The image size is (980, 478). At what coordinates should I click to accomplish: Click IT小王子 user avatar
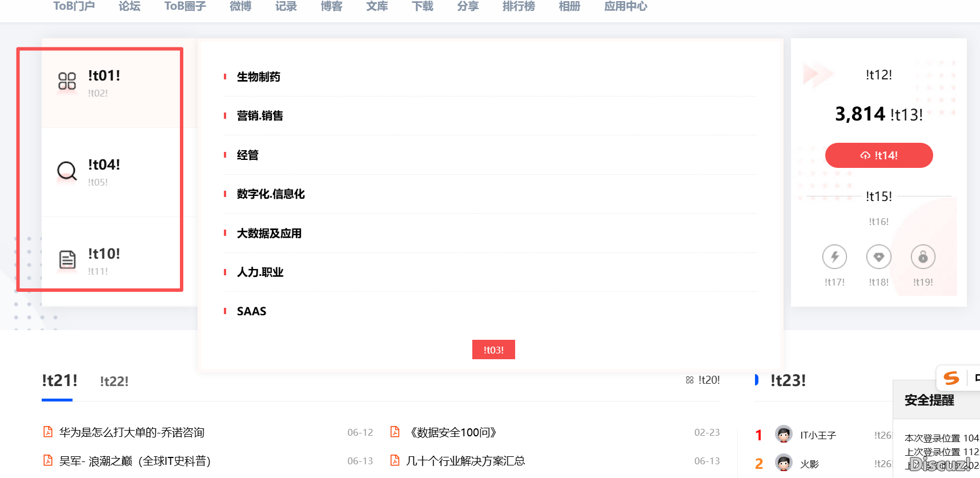point(784,434)
